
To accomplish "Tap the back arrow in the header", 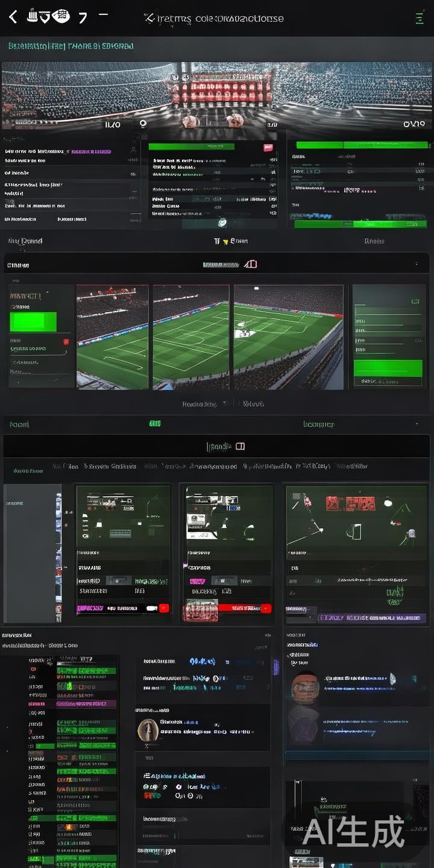I will coord(13,17).
